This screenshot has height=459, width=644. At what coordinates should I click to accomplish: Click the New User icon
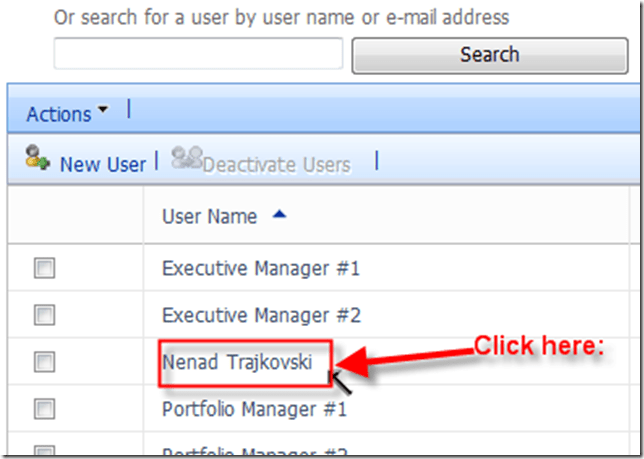tap(38, 161)
